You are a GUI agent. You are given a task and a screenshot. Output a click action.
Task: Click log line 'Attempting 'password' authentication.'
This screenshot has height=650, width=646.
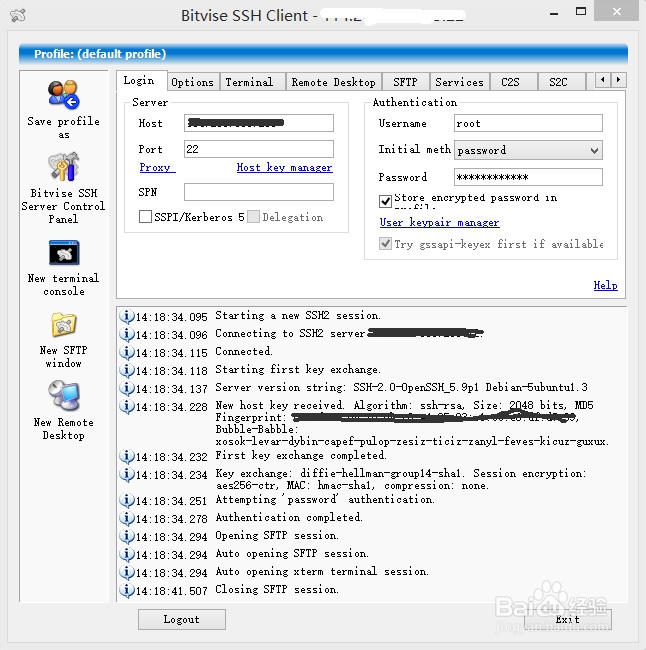pyautogui.click(x=325, y=500)
